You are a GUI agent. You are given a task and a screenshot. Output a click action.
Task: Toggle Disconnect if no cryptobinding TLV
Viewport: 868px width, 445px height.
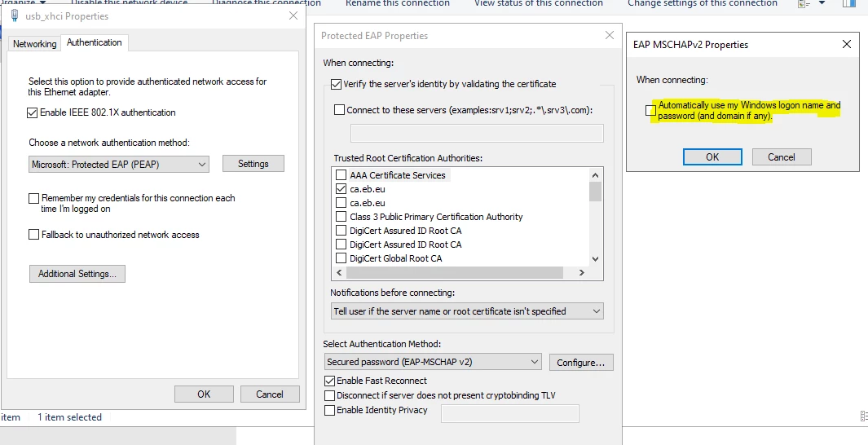point(329,396)
